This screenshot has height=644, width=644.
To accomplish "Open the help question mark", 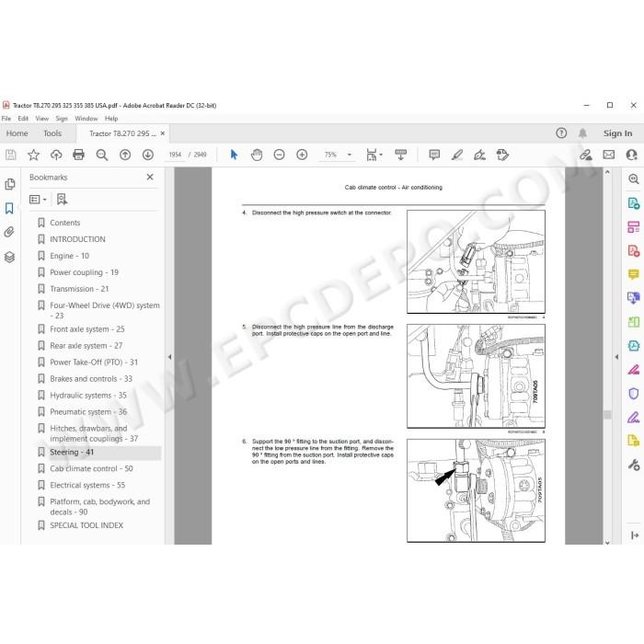I will pyautogui.click(x=561, y=133).
